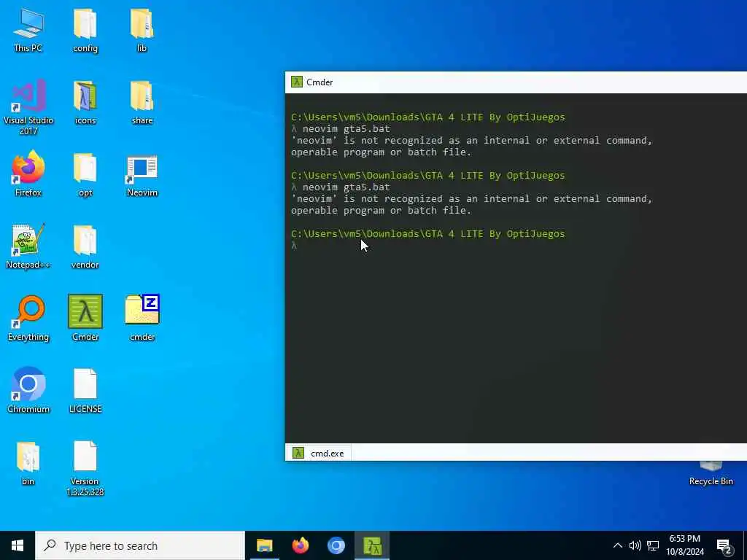Select the config folder on desktop
This screenshot has width=747, height=560.
tap(85, 29)
